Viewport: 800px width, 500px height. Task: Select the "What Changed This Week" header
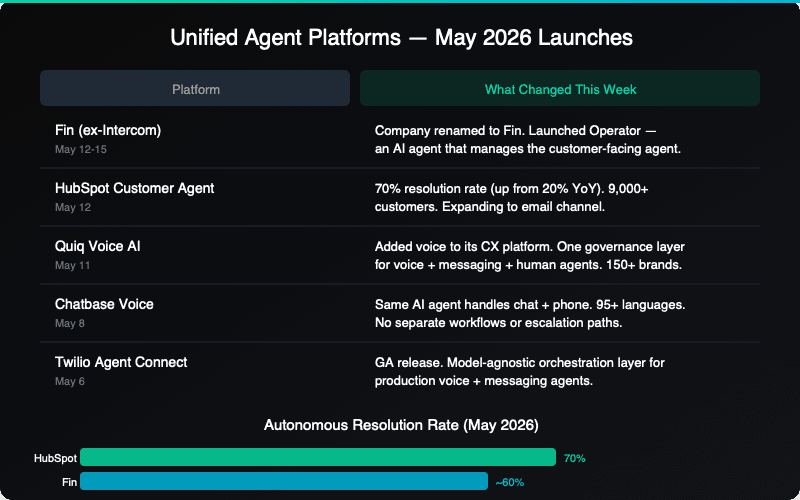point(560,88)
